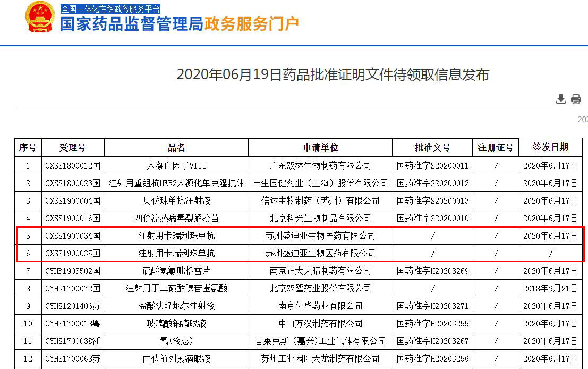
Task: Select cell 国药准字H20203255
Action: 433,324
